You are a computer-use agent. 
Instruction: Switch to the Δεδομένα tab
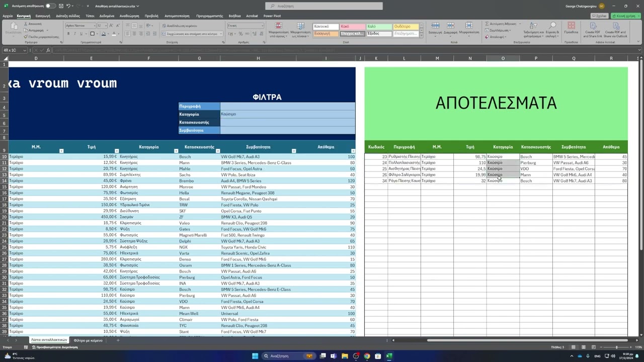(x=107, y=16)
